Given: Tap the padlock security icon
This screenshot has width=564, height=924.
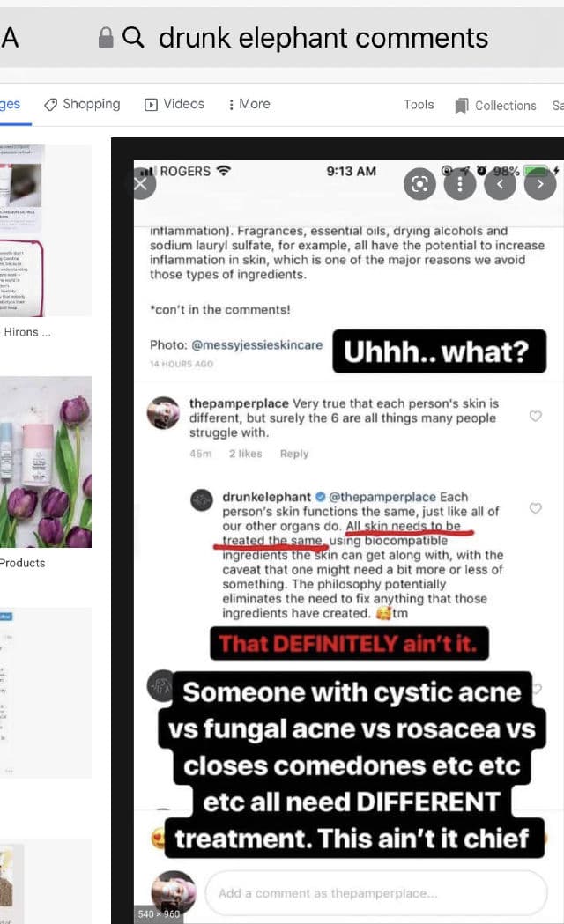Looking at the screenshot, I should tap(106, 38).
